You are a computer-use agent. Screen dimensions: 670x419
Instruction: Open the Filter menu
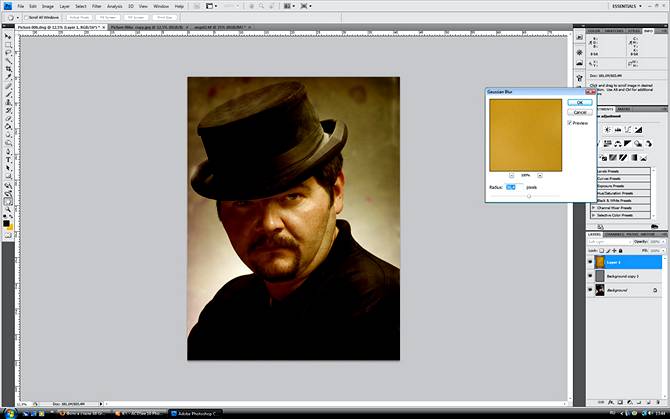[96, 5]
